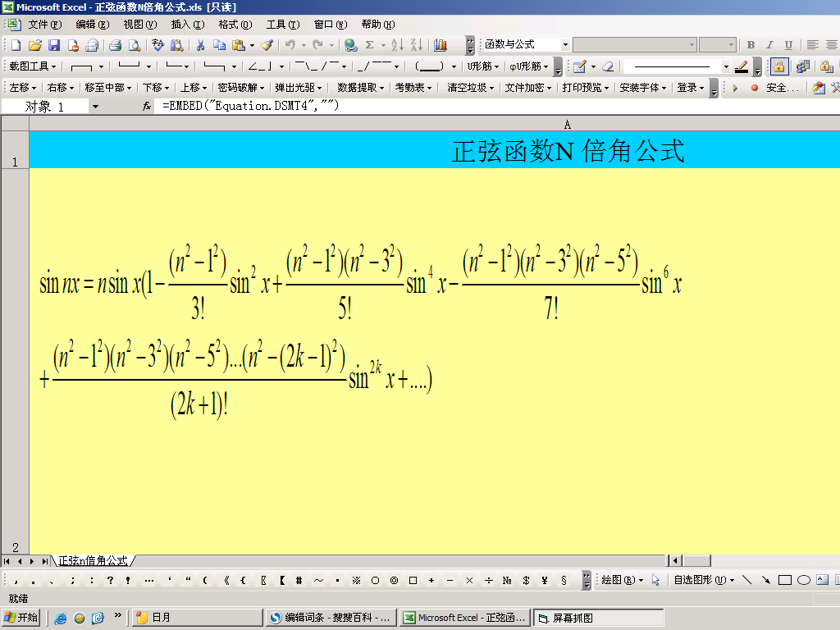This screenshot has width=840, height=630.
Task: Click the Print icon
Action: (116, 45)
